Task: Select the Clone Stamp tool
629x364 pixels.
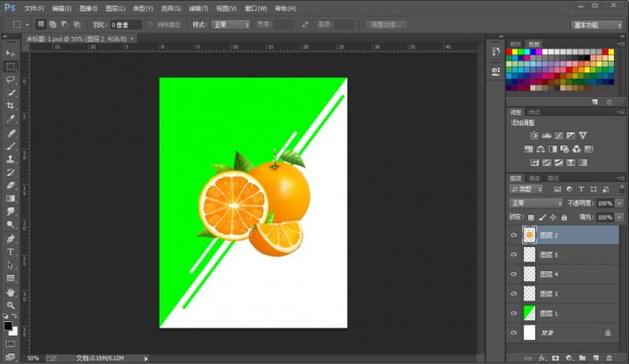Action: click(11, 160)
